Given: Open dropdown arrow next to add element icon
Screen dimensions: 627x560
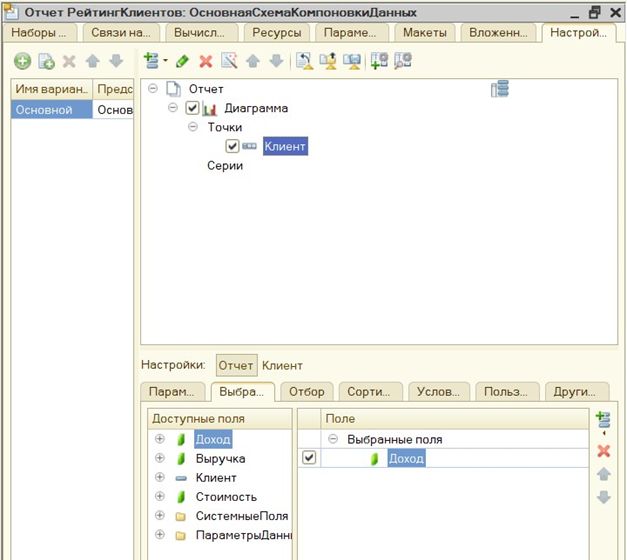Looking at the screenshot, I should (165, 61).
